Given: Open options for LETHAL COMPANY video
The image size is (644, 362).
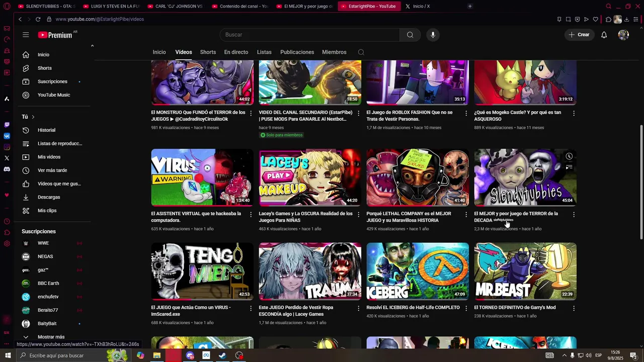Looking at the screenshot, I should 466,214.
